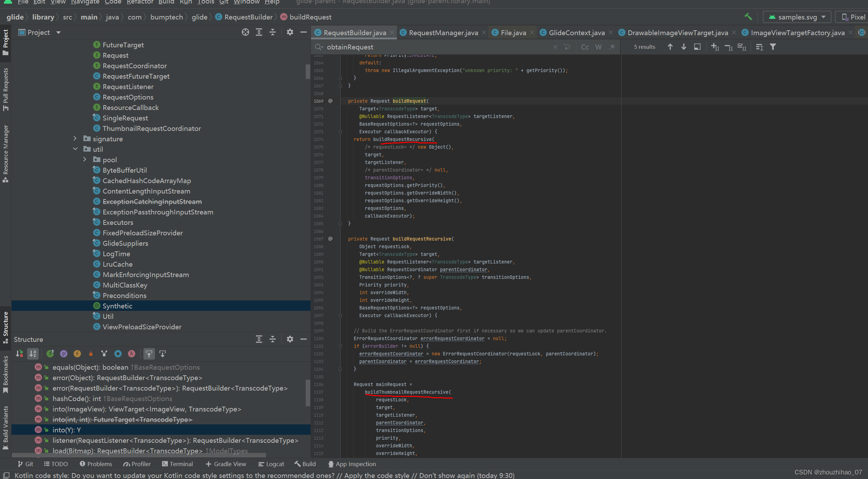Clear the obtainRequest search text
The height and width of the screenshot is (479, 868).
(x=555, y=47)
